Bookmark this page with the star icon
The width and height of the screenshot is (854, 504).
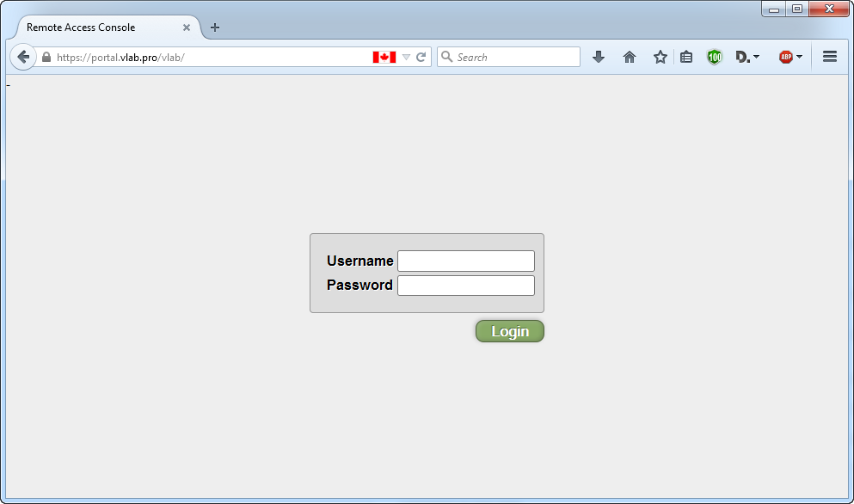pyautogui.click(x=660, y=57)
